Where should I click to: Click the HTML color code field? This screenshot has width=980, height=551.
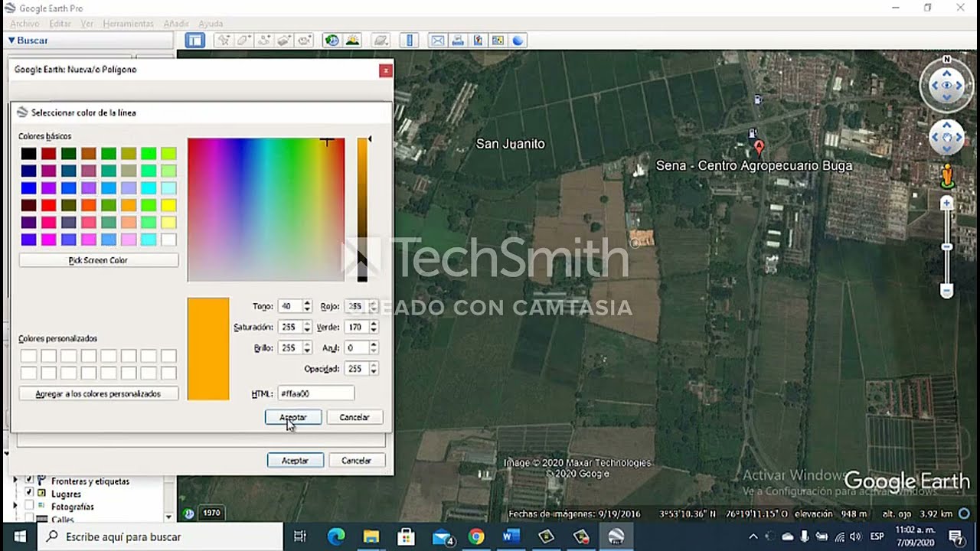pos(315,393)
